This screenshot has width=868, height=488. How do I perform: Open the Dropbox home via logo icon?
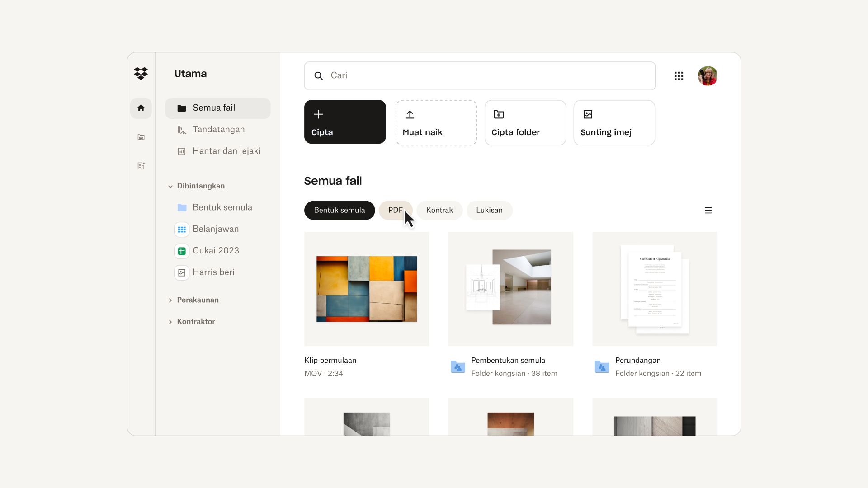coord(141,73)
